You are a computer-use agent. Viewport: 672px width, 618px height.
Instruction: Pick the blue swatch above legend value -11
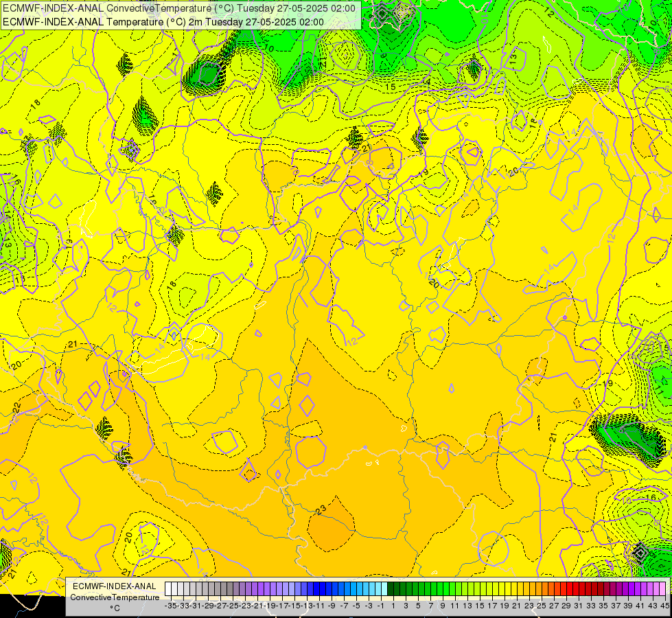coord(316,589)
